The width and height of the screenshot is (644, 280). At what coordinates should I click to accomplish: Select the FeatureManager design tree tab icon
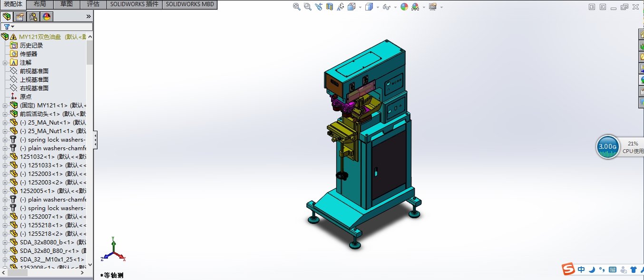[x=7, y=17]
